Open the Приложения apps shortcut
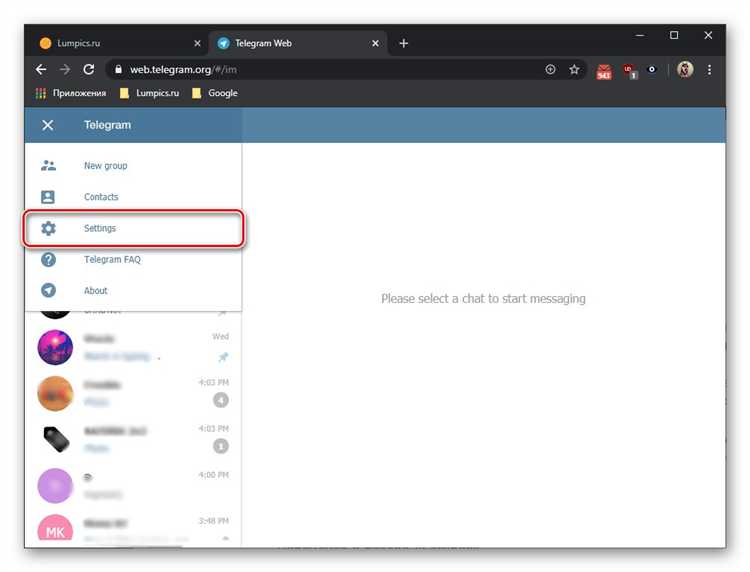Image resolution: width=750 pixels, height=572 pixels. [x=71, y=93]
